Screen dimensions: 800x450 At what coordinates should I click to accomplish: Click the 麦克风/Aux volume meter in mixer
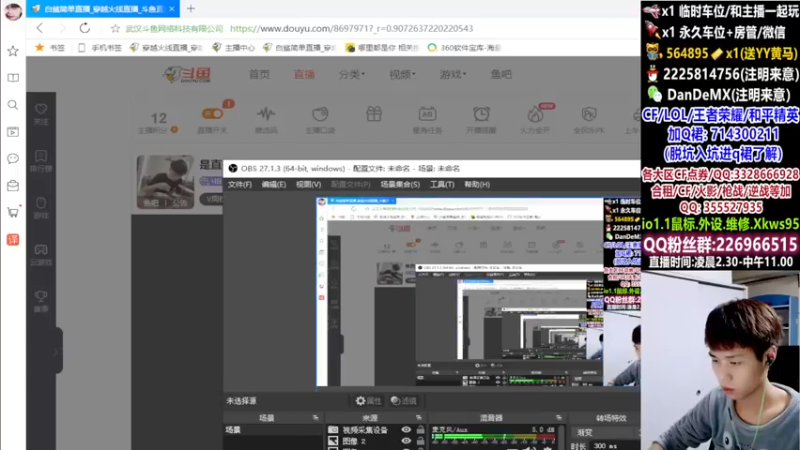point(493,437)
